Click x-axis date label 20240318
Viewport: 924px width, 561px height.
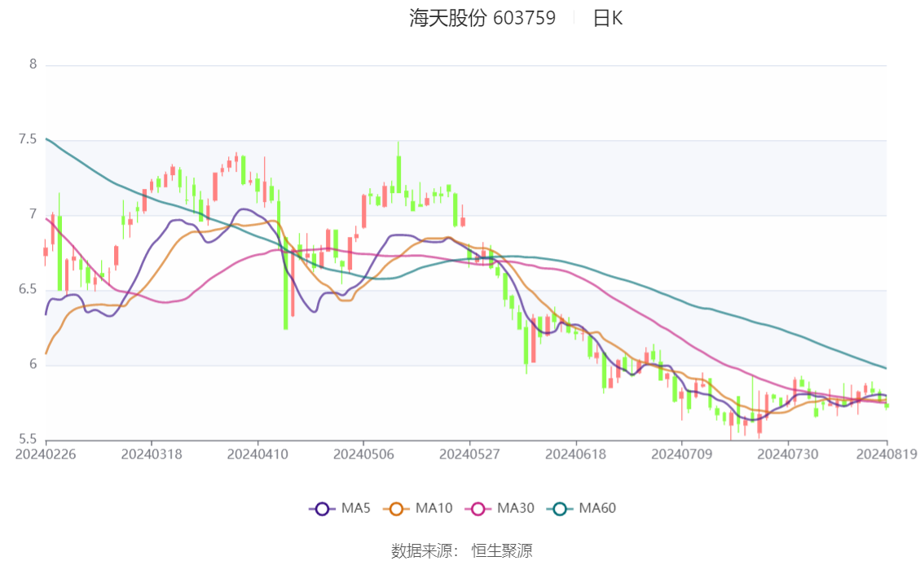click(x=152, y=454)
